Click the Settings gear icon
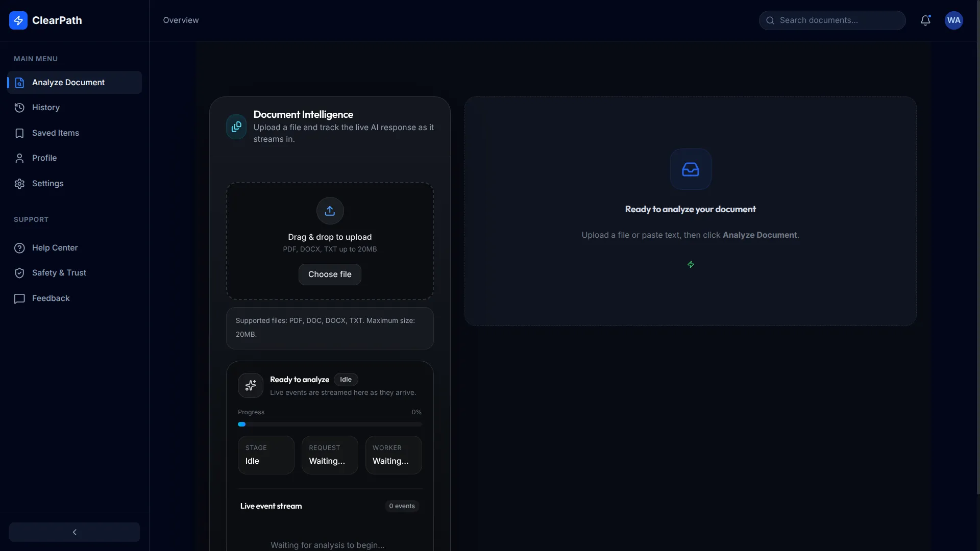Viewport: 980px width, 551px height. point(19,184)
